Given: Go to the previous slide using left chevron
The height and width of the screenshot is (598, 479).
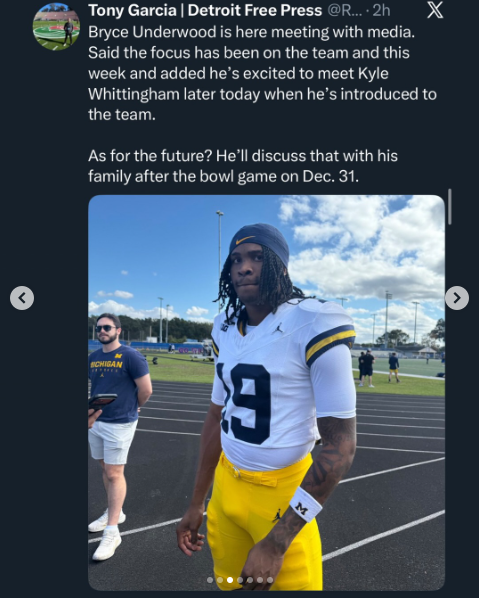Looking at the screenshot, I should (22, 298).
